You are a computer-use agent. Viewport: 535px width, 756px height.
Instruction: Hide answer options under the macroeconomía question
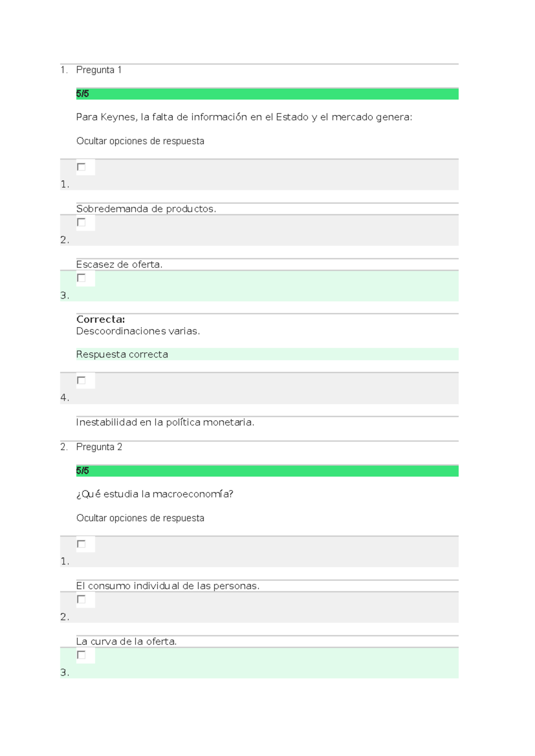coord(140,518)
